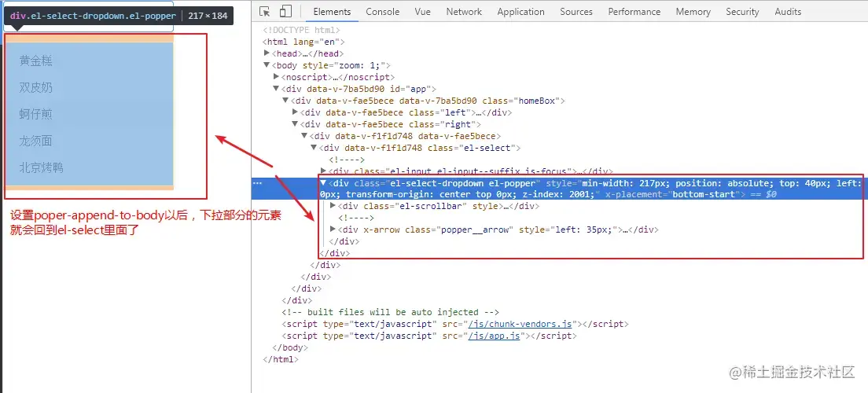Open the Memory tab
The height and width of the screenshot is (393, 868).
point(693,12)
